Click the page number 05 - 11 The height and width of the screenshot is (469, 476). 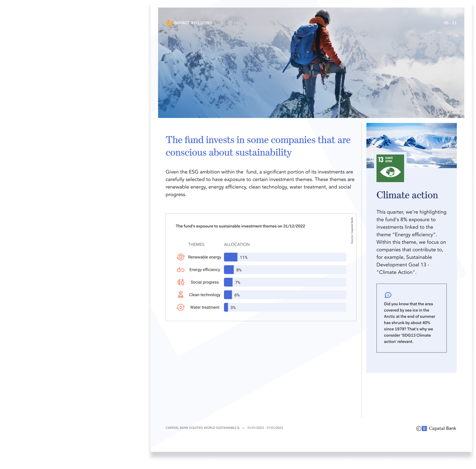[x=450, y=23]
